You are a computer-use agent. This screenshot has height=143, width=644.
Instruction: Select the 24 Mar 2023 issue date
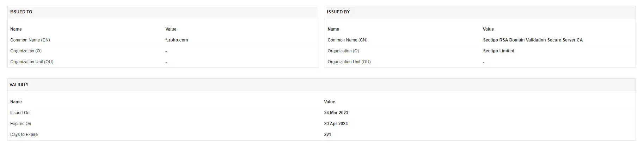[x=336, y=113]
